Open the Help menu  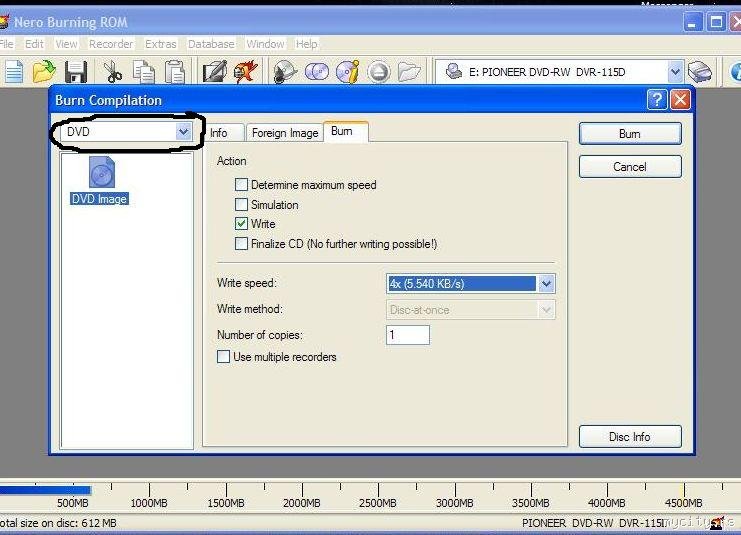tap(307, 44)
